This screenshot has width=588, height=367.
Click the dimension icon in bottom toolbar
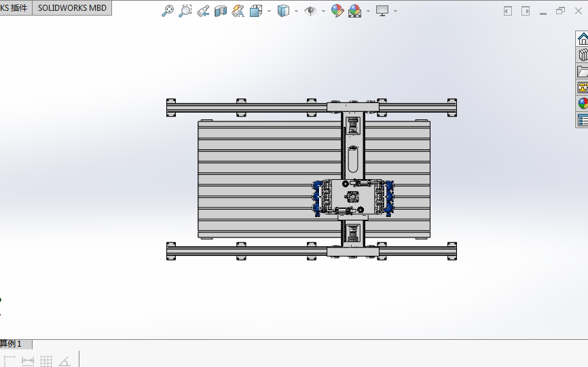pyautogui.click(x=28, y=361)
